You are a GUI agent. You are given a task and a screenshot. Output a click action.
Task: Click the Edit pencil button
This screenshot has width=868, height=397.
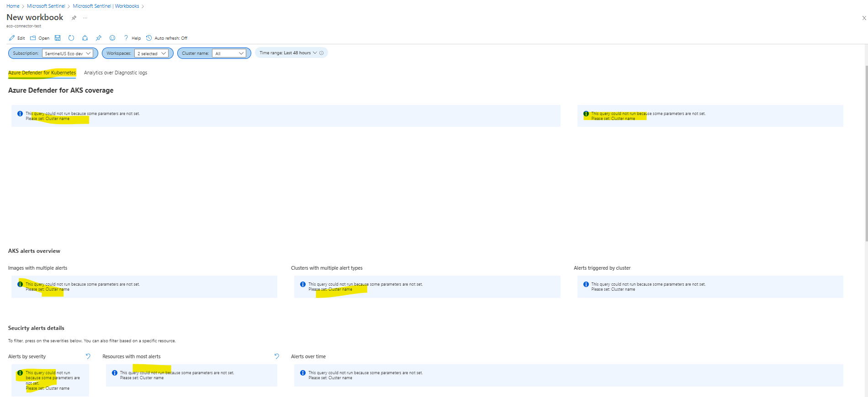click(x=17, y=38)
